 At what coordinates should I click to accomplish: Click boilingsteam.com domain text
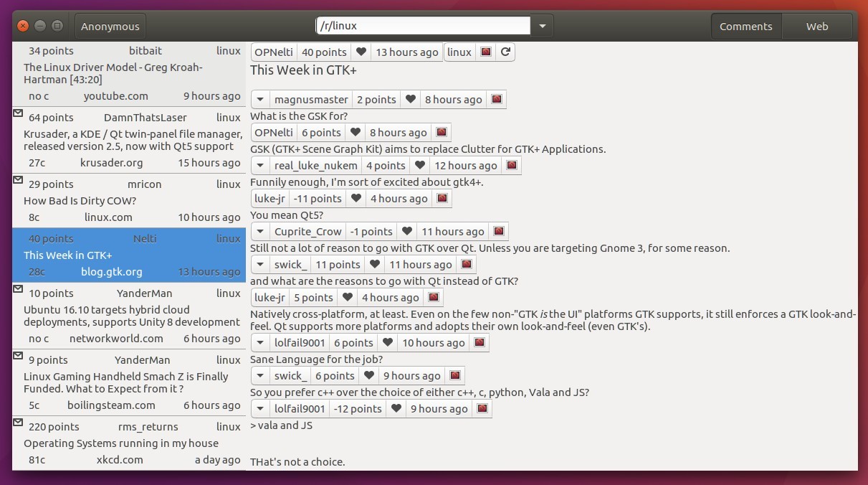point(111,405)
